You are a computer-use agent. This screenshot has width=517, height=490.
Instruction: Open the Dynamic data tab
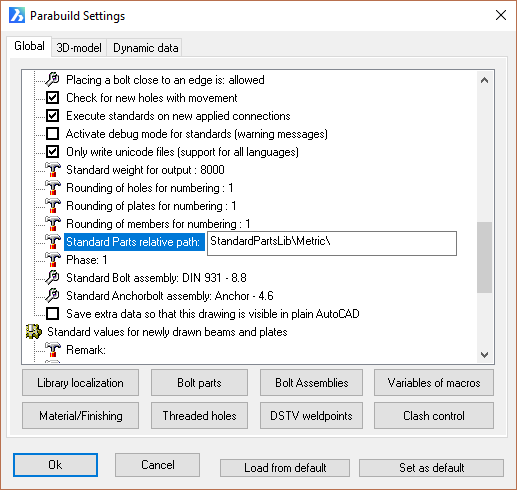[x=146, y=48]
